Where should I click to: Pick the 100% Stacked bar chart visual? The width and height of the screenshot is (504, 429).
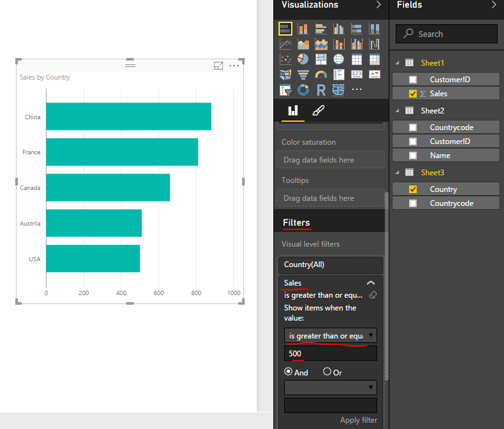[x=356, y=29]
